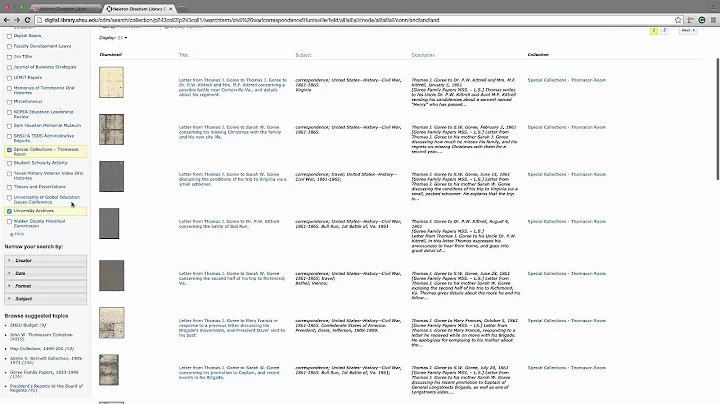Check Walker County Historical Commission box
This screenshot has width=720, height=404.
tap(9, 222)
